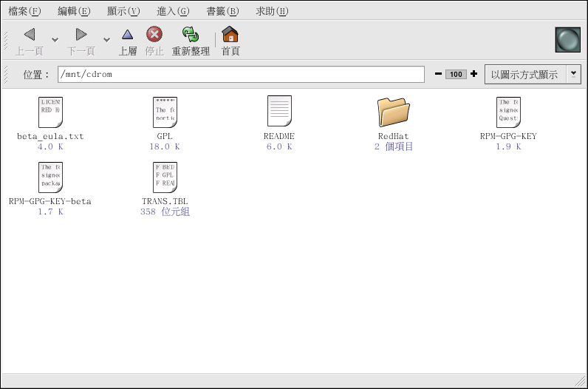Expand the 以圖示方式顯示 view mode dropdown
Viewport: 588px width, 389px height.
(573, 74)
